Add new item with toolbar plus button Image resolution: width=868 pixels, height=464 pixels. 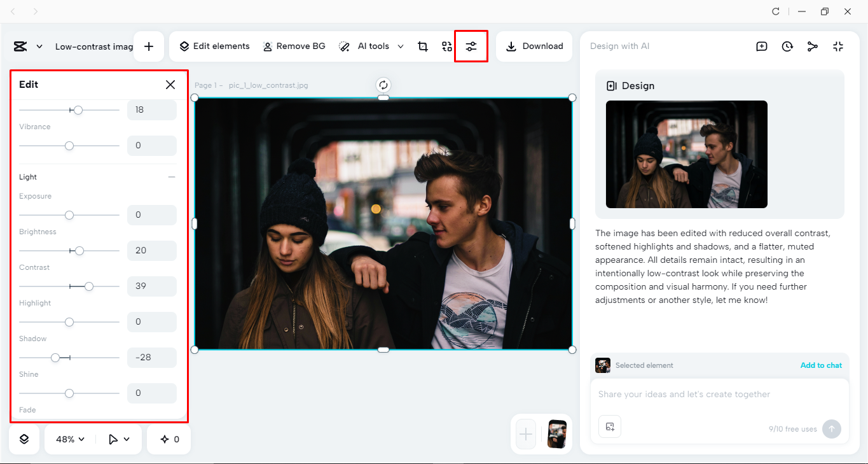149,46
